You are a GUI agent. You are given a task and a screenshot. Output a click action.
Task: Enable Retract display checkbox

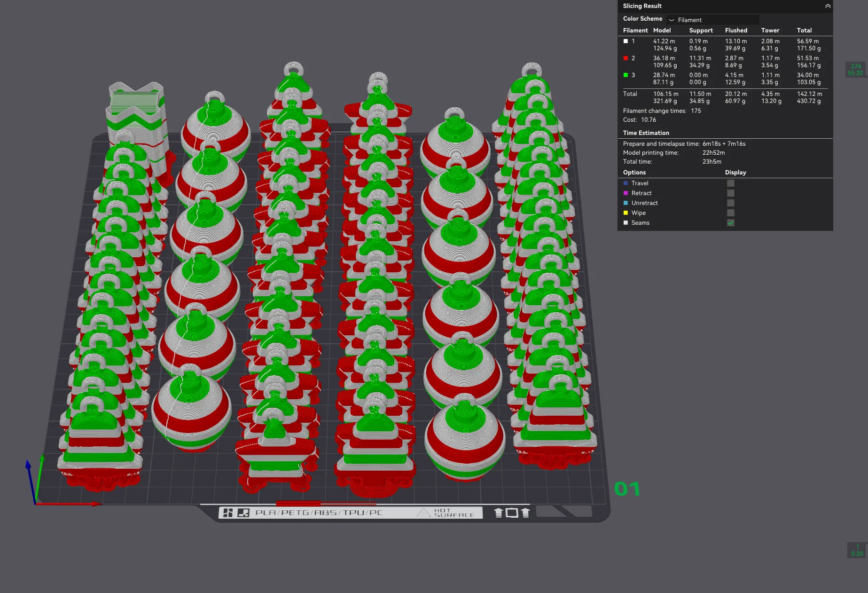click(x=730, y=193)
